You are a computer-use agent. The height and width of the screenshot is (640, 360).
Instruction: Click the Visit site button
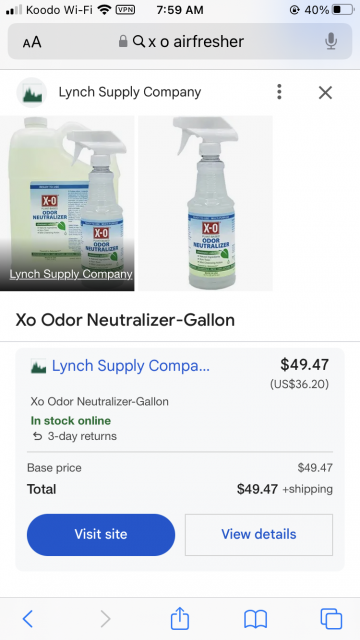(101, 534)
